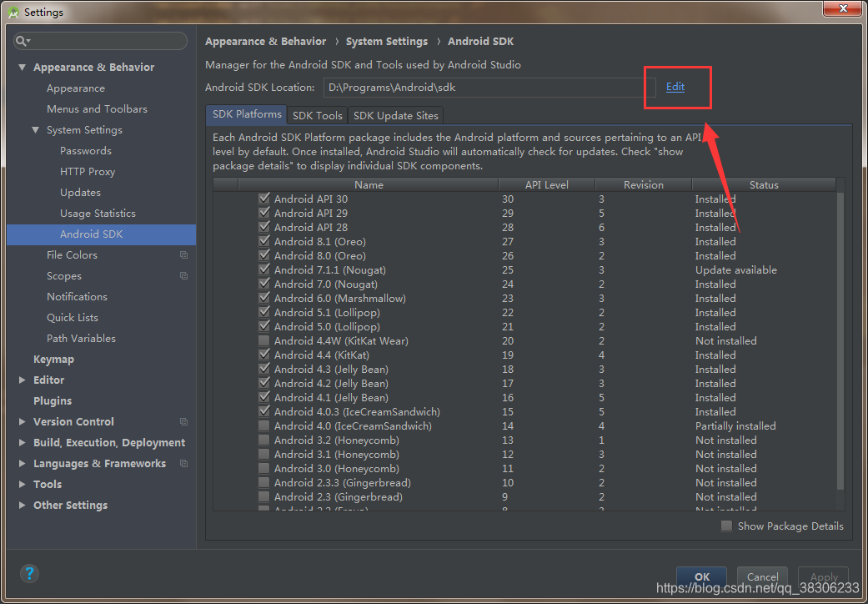868x604 pixels.
Task: Click the project-level icon beside File Colors
Action: point(183,255)
